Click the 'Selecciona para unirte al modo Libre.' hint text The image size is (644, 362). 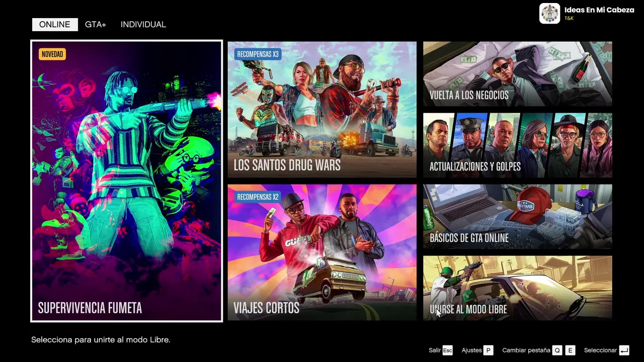coord(101,340)
